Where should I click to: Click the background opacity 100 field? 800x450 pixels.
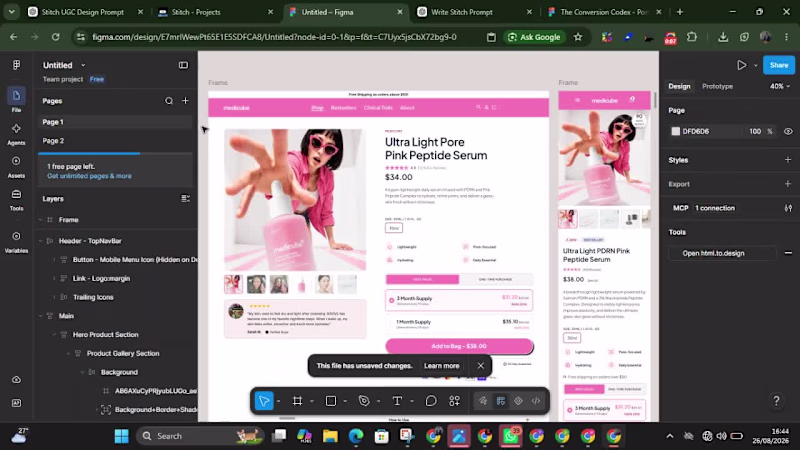point(755,131)
